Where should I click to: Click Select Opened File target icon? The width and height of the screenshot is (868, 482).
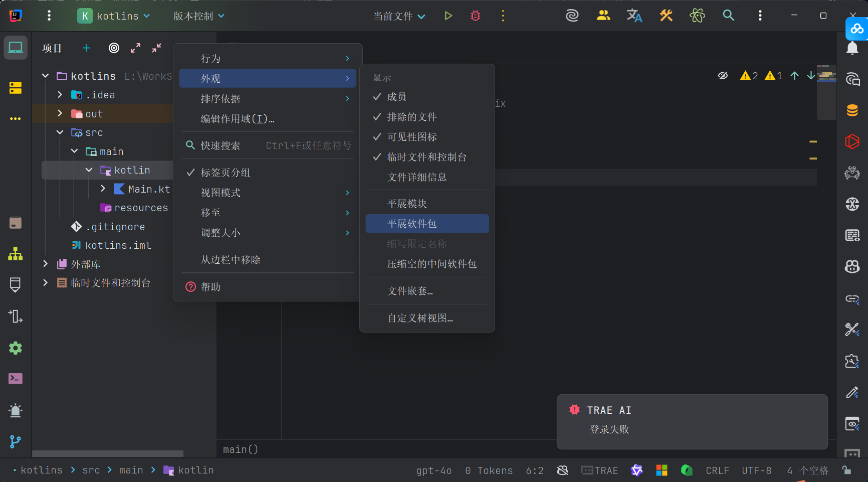114,48
